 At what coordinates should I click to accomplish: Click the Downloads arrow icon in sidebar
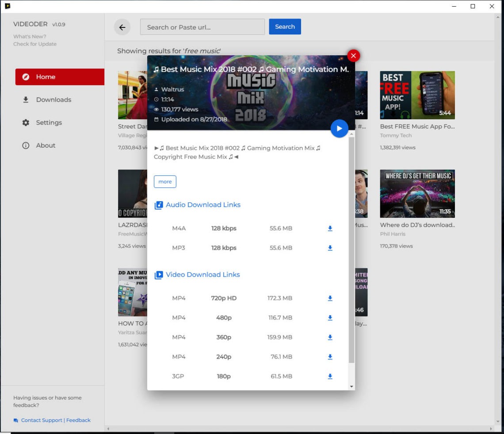coord(26,99)
